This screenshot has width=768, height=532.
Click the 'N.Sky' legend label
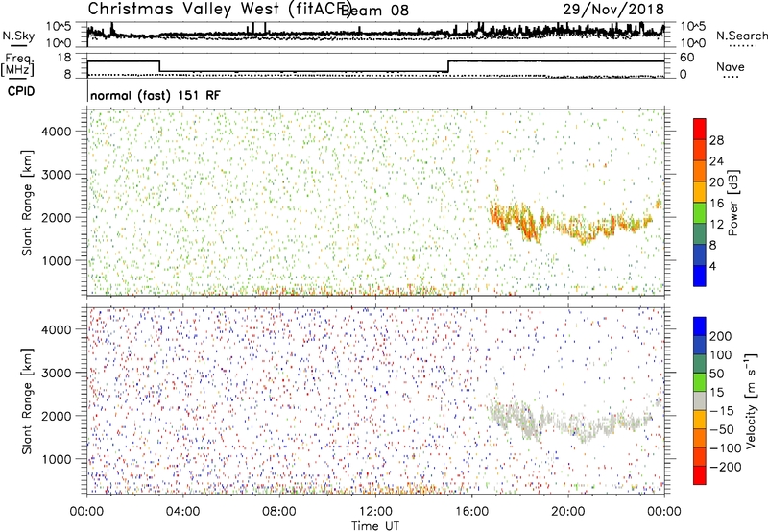coord(18,36)
